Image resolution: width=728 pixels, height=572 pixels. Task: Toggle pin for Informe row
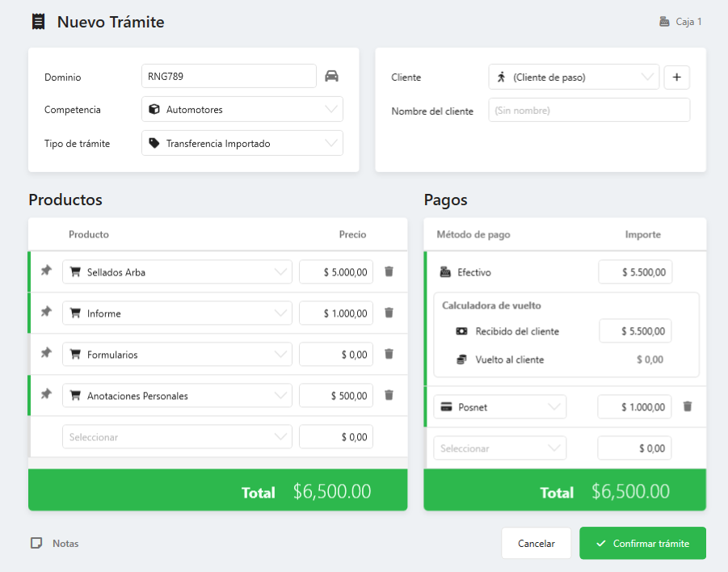(46, 312)
